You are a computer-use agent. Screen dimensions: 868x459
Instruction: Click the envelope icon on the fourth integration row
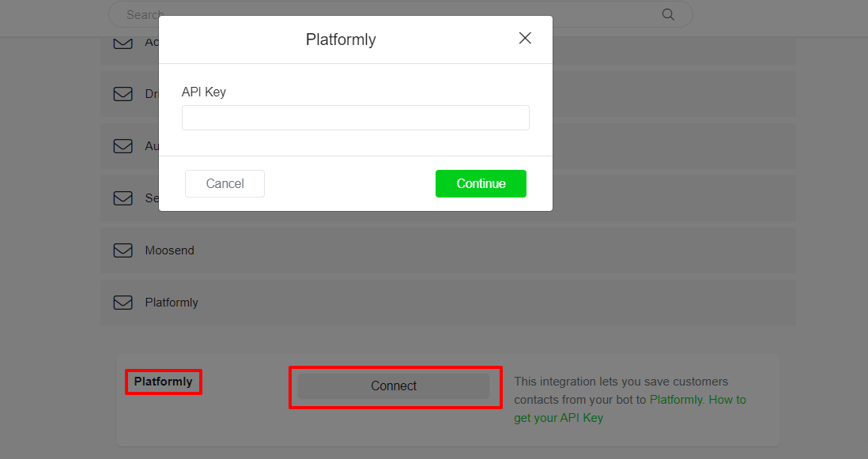pos(123,198)
